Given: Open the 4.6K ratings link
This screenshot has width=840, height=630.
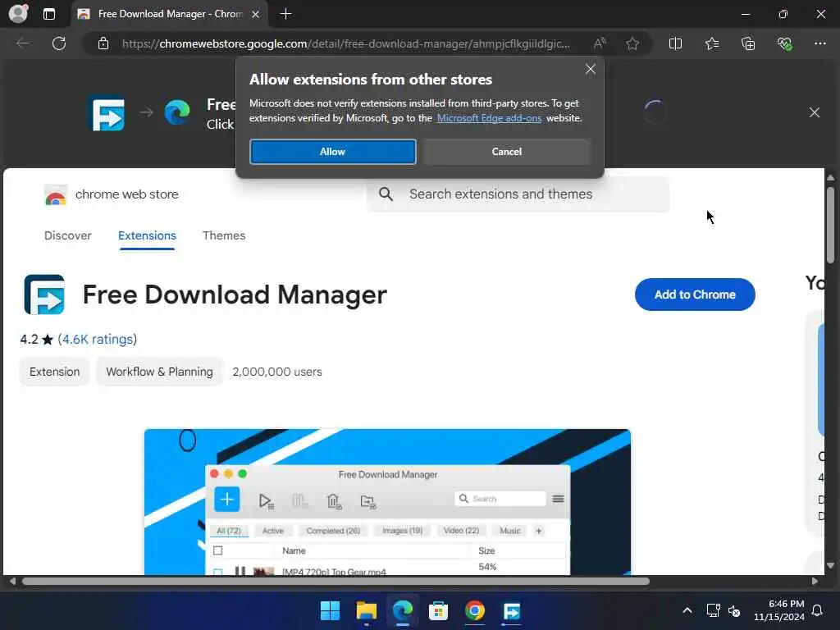Looking at the screenshot, I should [x=97, y=339].
